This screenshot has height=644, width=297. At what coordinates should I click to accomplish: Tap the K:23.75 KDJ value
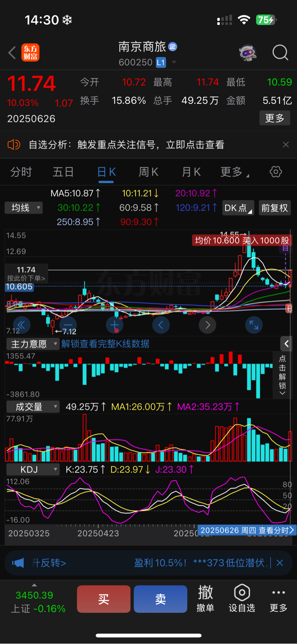click(85, 470)
